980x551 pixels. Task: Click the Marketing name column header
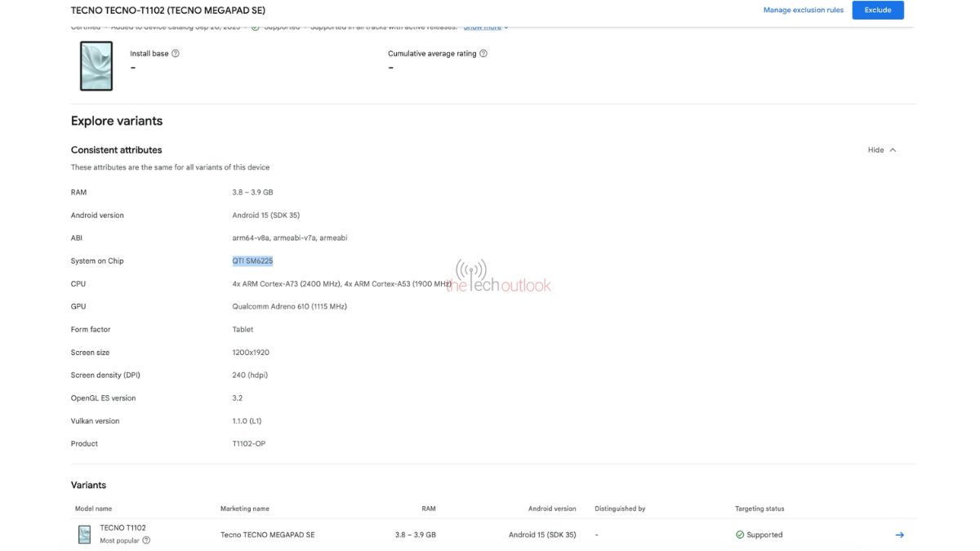pyautogui.click(x=244, y=509)
